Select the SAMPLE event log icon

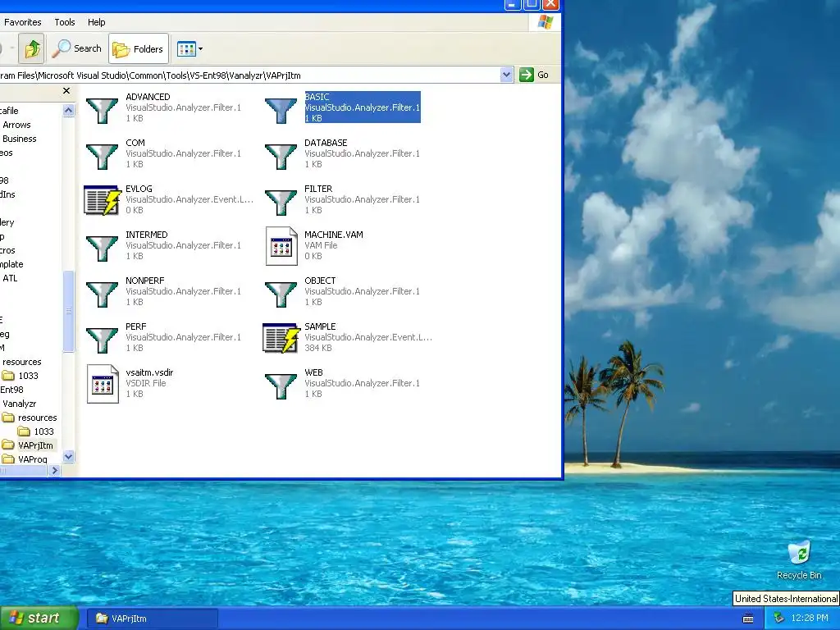tap(281, 338)
